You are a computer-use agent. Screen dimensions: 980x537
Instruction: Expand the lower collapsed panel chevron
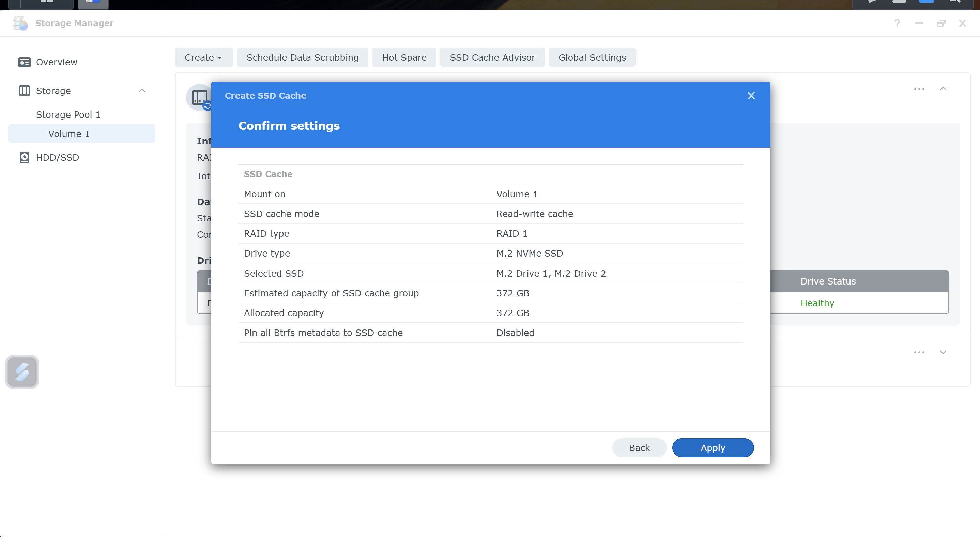(x=943, y=352)
